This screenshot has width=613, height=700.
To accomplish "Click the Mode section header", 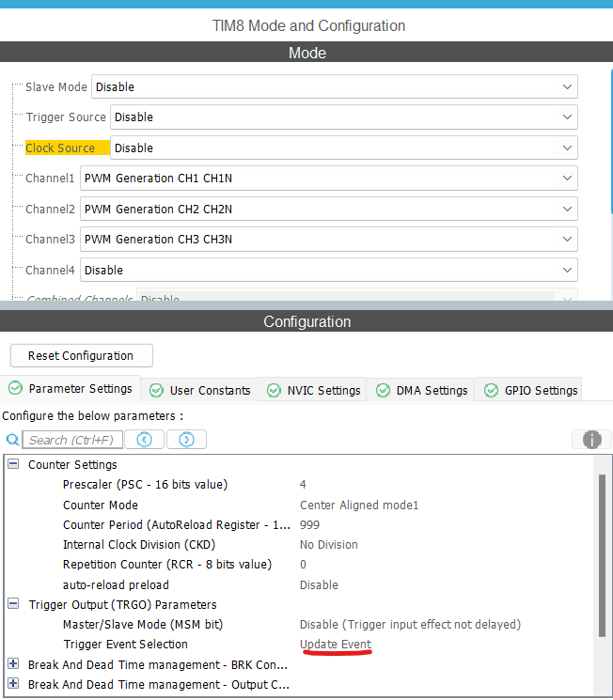I will 306,53.
